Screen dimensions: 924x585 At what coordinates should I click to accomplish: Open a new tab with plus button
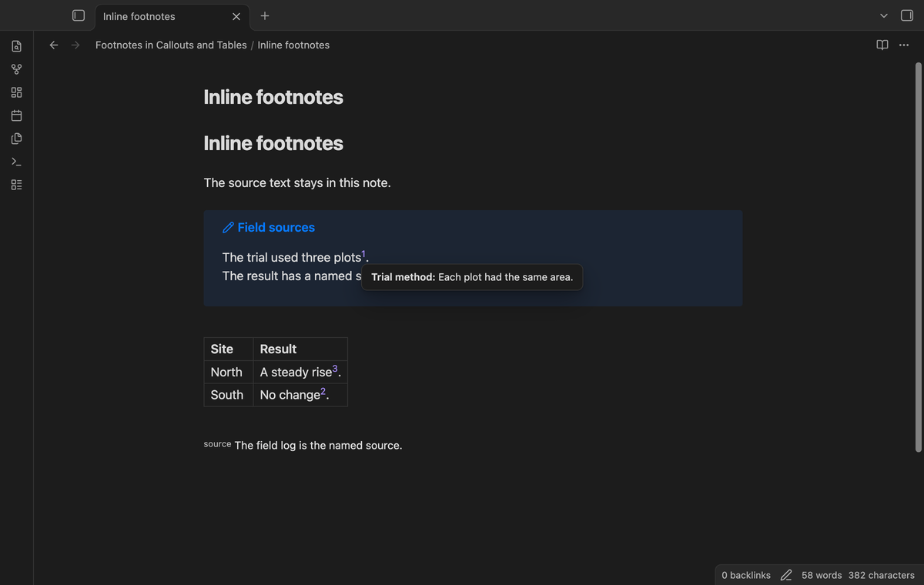(264, 15)
